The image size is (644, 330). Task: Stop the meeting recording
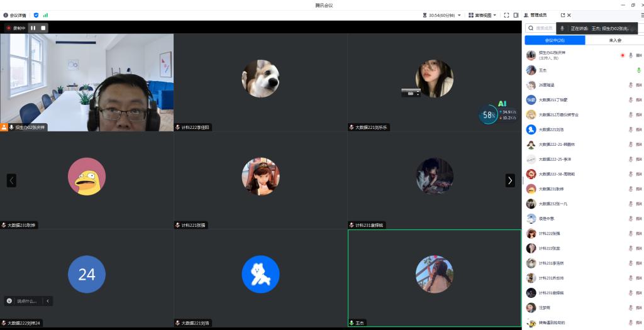click(x=43, y=28)
